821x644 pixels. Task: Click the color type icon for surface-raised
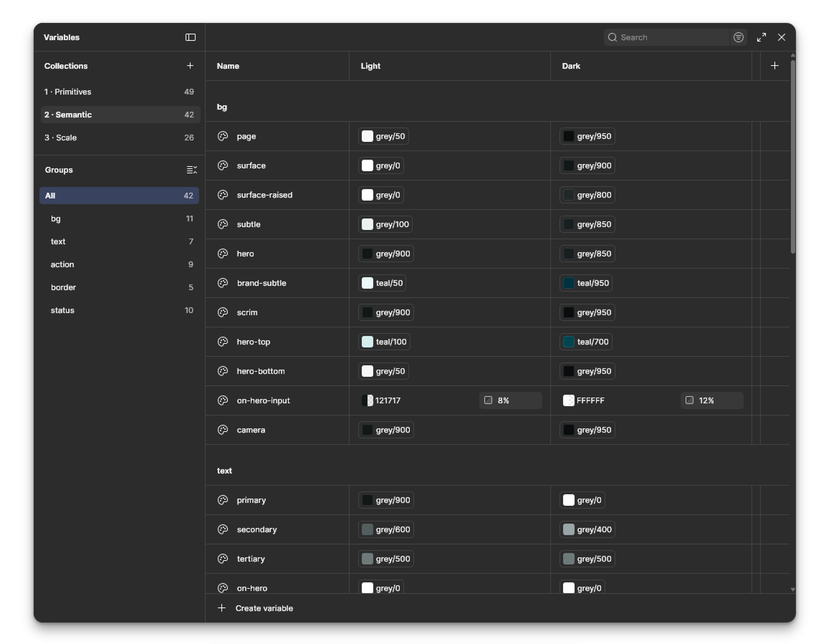click(x=223, y=195)
